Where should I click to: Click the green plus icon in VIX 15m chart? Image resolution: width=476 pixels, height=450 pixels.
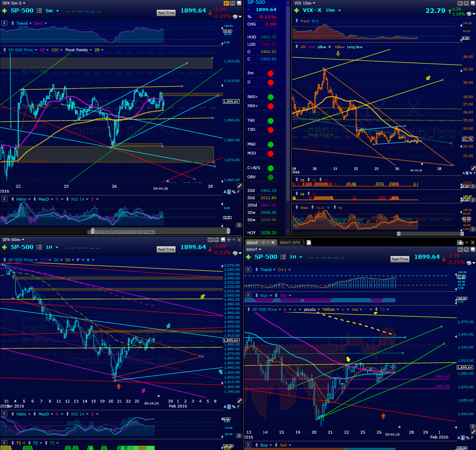(297, 10)
